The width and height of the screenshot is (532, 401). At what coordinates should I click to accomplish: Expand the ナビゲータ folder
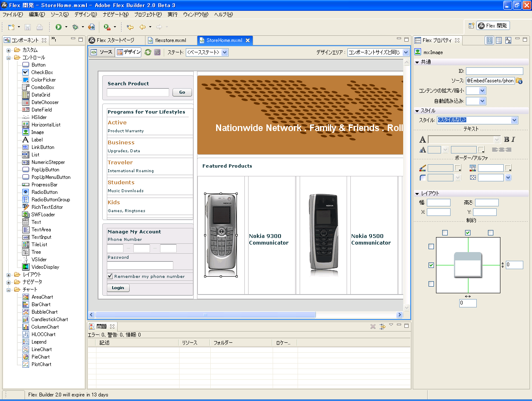click(x=8, y=282)
